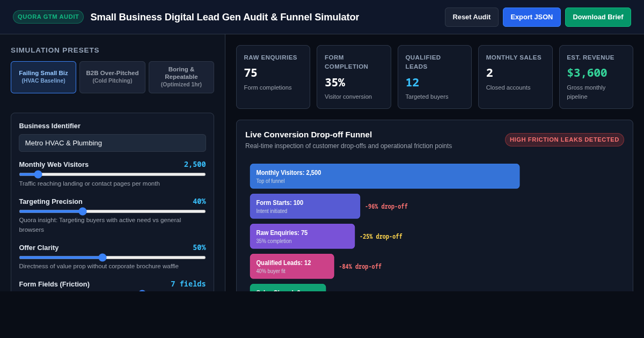Click the -96% drop-off label
The width and height of the screenshot is (644, 338).
[386, 207]
